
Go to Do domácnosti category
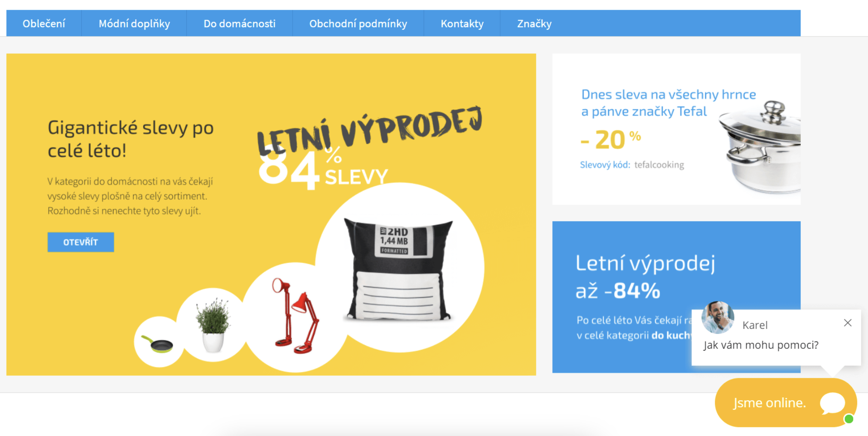click(x=239, y=24)
